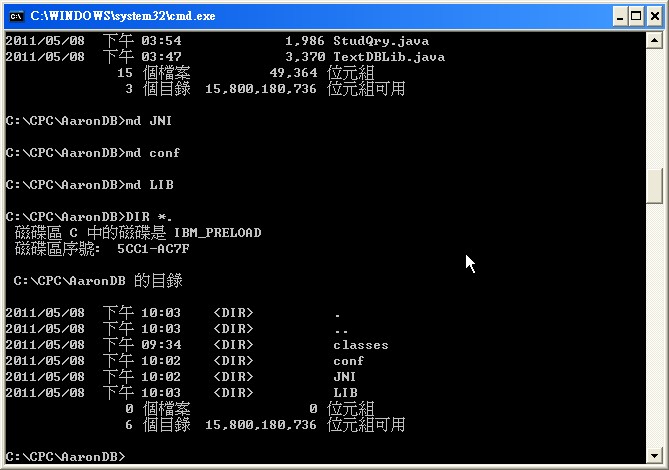The width and height of the screenshot is (669, 470).
Task: Click the 'C:\CPC\AaronDB 的目錄' heading
Action: point(98,281)
